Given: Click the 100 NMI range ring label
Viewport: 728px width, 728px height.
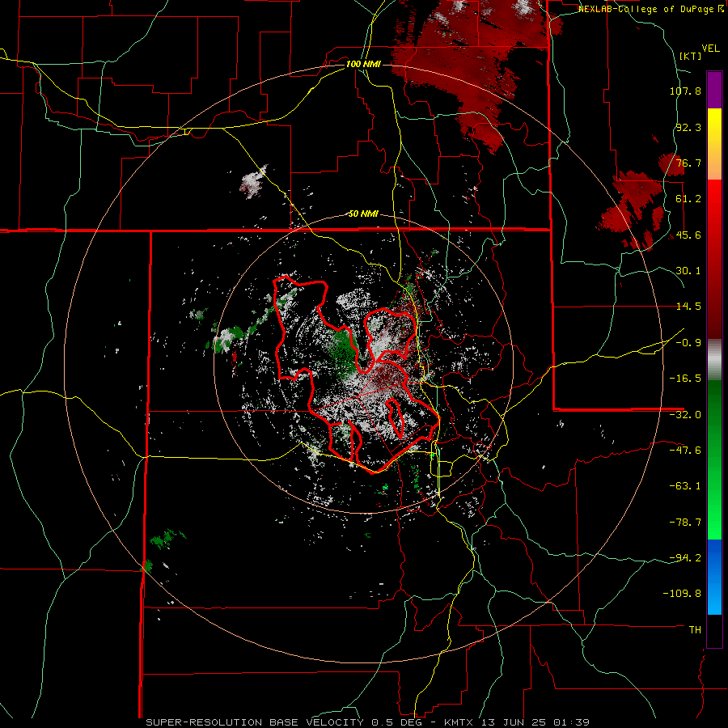Looking at the screenshot, I should 363,64.
